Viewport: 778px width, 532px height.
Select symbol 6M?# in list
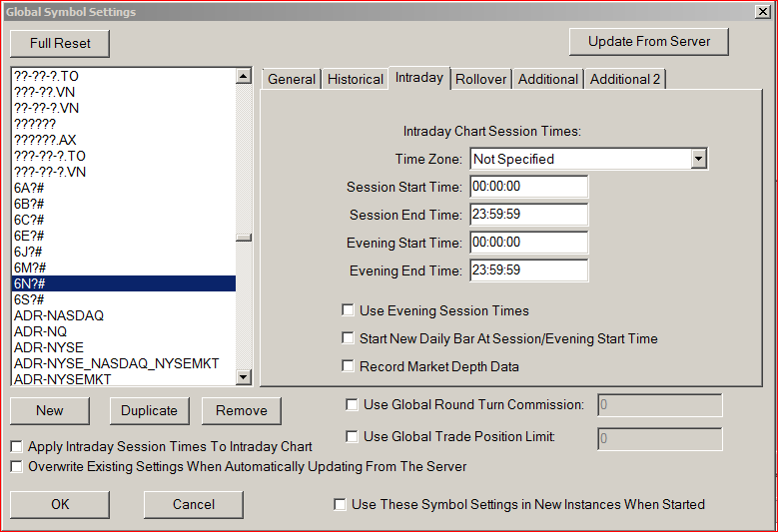pyautogui.click(x=124, y=267)
